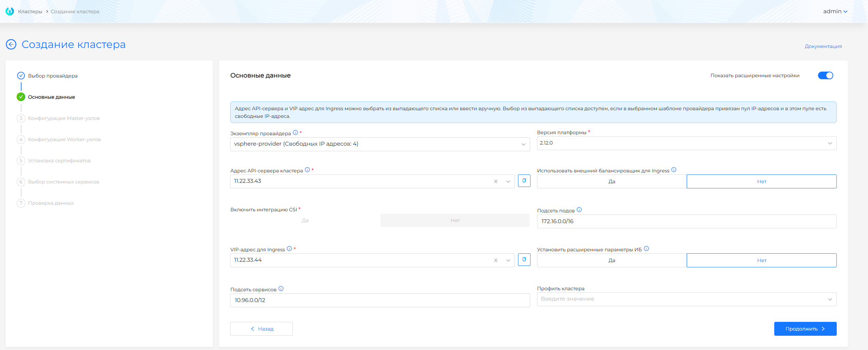Go to Кластеры breadcrumb

point(30,11)
